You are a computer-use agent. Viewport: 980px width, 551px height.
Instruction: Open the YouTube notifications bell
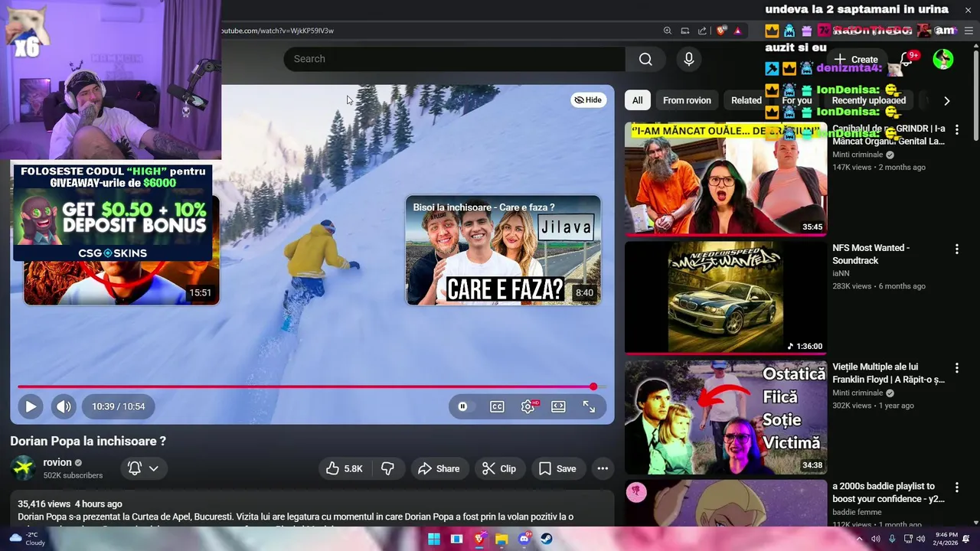tap(907, 59)
